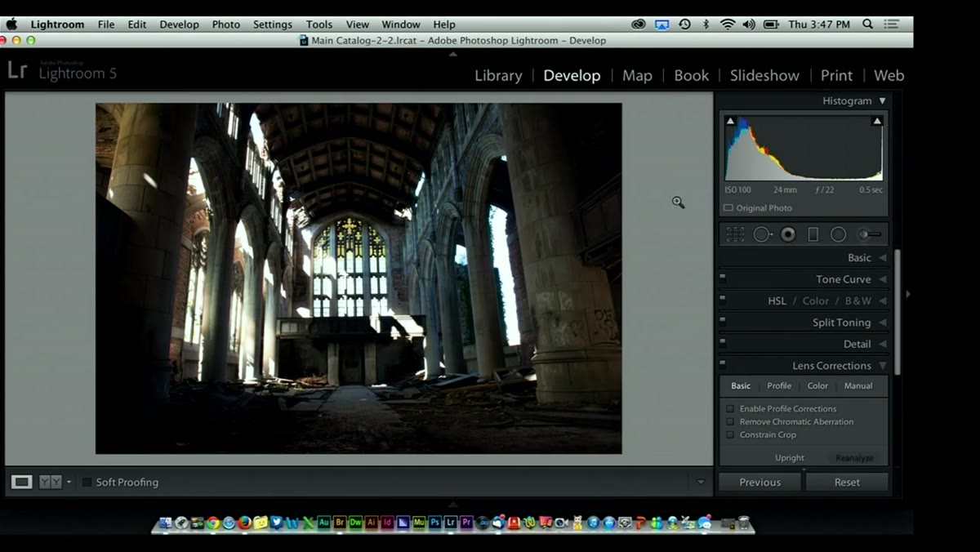The width and height of the screenshot is (980, 552).
Task: Tick the Constrain Crop checkbox
Action: (x=730, y=434)
